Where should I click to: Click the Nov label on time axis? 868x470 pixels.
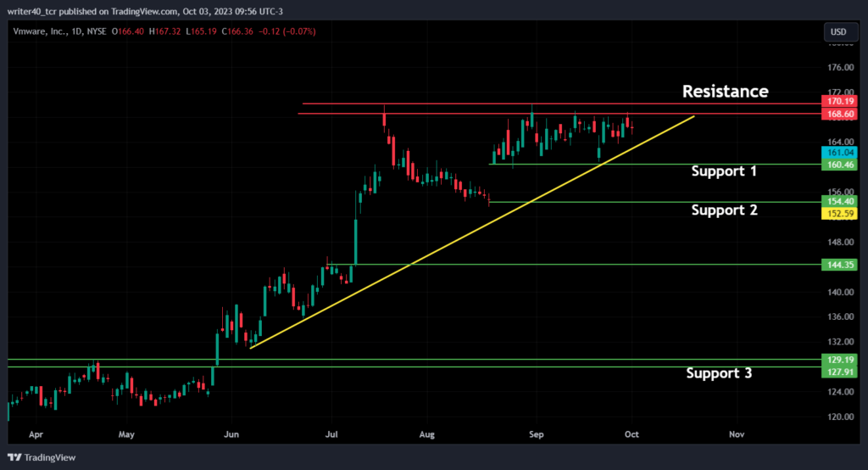(x=737, y=434)
